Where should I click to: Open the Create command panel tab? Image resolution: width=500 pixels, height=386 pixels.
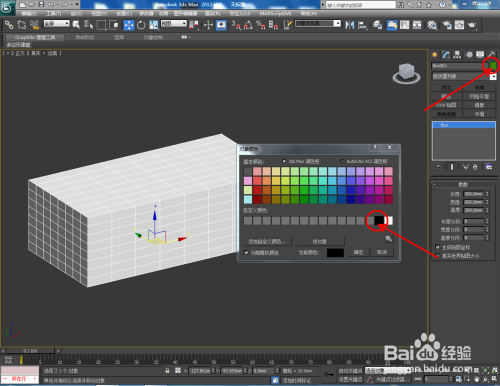pos(435,55)
